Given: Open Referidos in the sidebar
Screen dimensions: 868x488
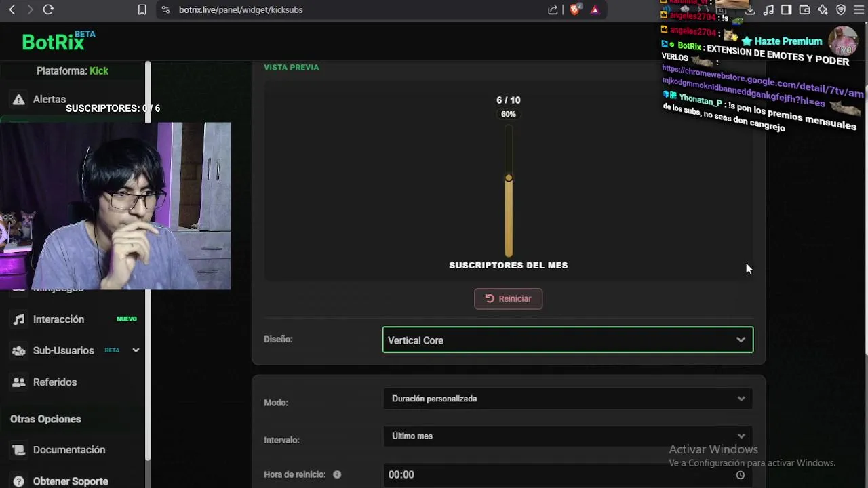Looking at the screenshot, I should pyautogui.click(x=55, y=382).
